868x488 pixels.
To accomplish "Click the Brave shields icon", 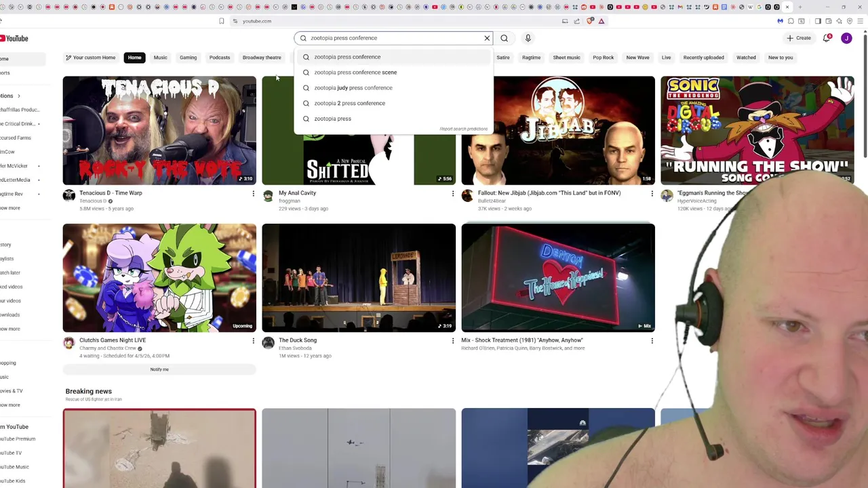I will (x=590, y=21).
